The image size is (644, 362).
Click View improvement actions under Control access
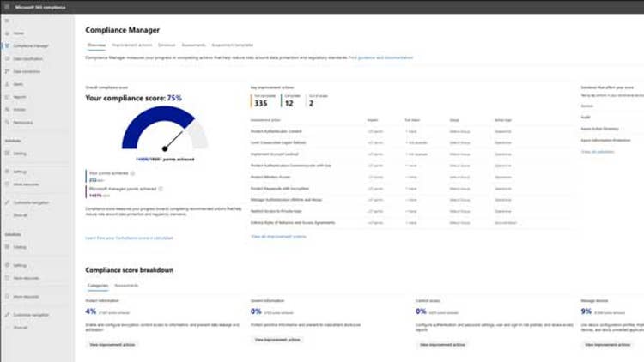pyautogui.click(x=442, y=344)
